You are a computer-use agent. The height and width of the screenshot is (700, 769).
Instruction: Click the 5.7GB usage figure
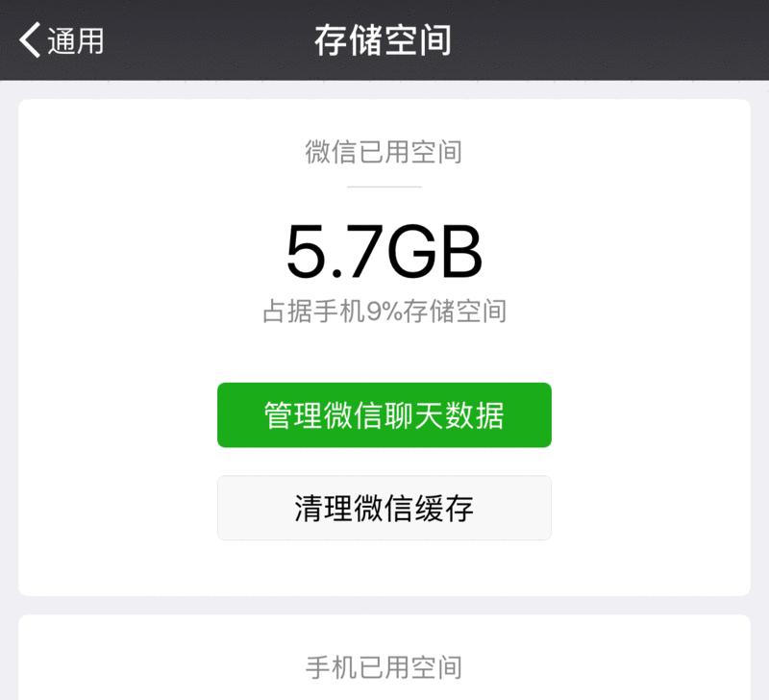[x=384, y=251]
